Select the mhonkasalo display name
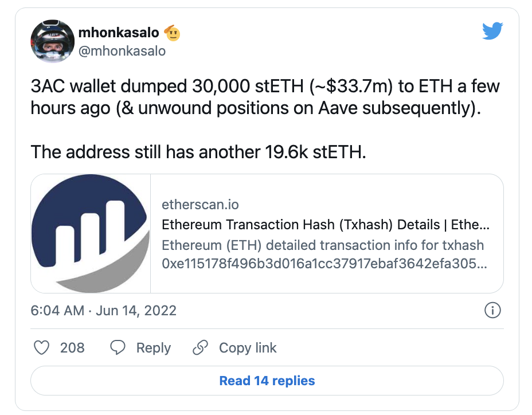 (x=119, y=33)
